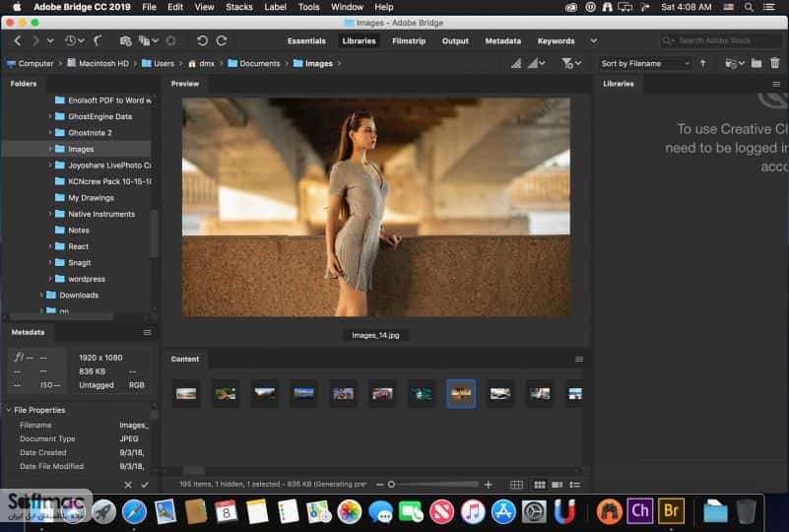Switch to list view
The width and height of the screenshot is (789, 532).
(x=574, y=485)
